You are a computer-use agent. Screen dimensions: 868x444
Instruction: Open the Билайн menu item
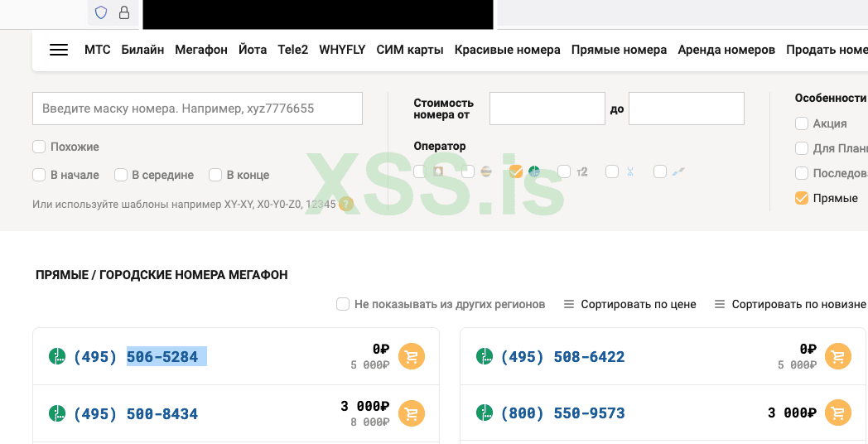pos(142,50)
